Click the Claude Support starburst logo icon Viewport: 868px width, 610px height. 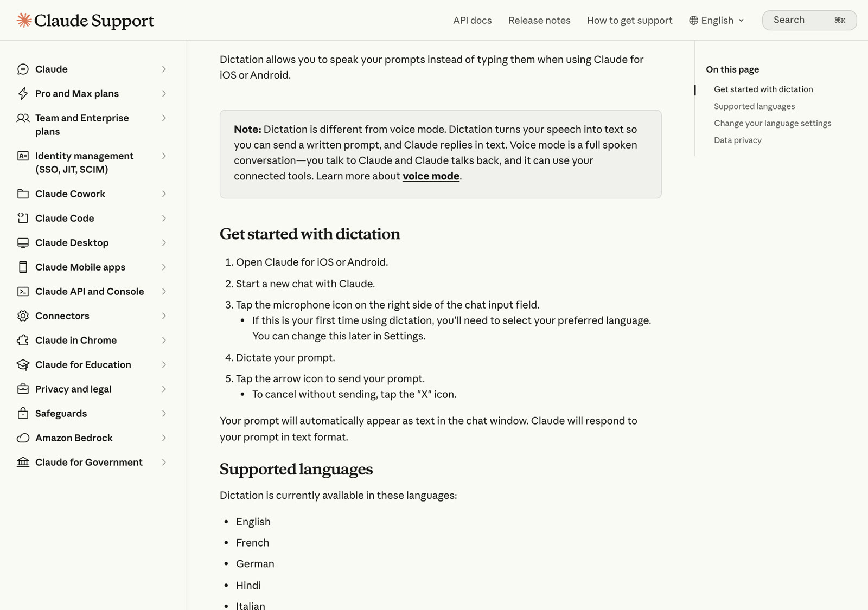pos(24,20)
